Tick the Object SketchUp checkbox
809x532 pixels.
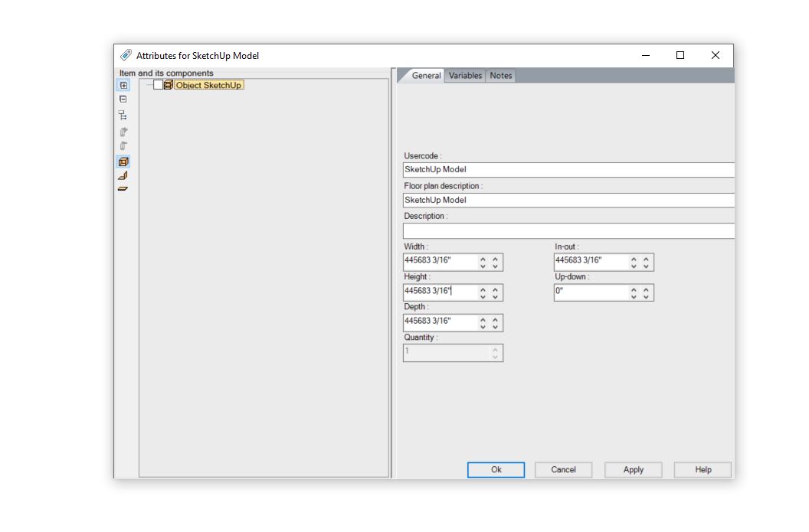pyautogui.click(x=158, y=85)
